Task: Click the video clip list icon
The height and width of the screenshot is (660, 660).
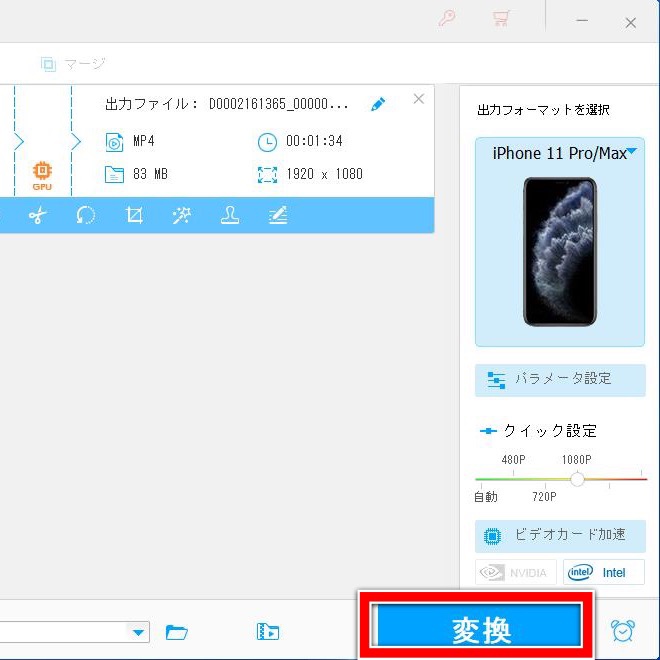Action: tap(268, 632)
